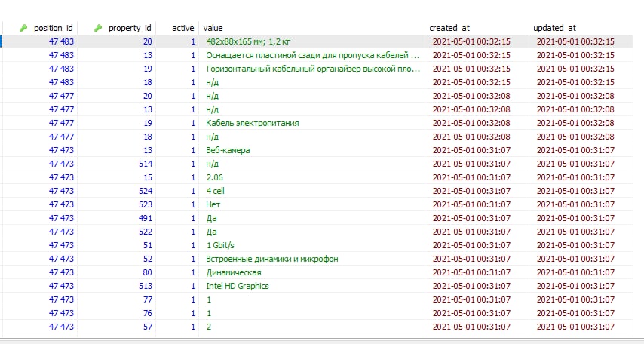Select position_id '47 477' in Кабель электропитания row
Image resolution: width=644 pixels, height=344 pixels.
point(40,123)
